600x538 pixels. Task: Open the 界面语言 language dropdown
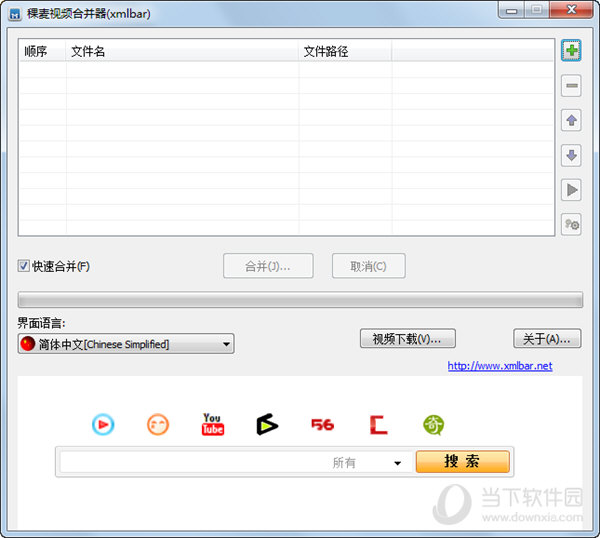click(126, 344)
